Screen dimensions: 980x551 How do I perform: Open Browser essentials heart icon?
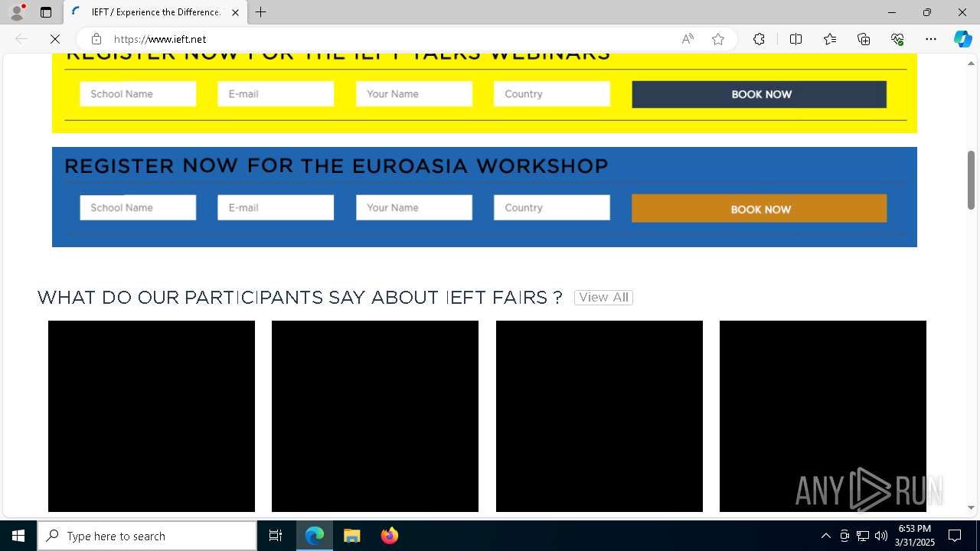coord(897,39)
